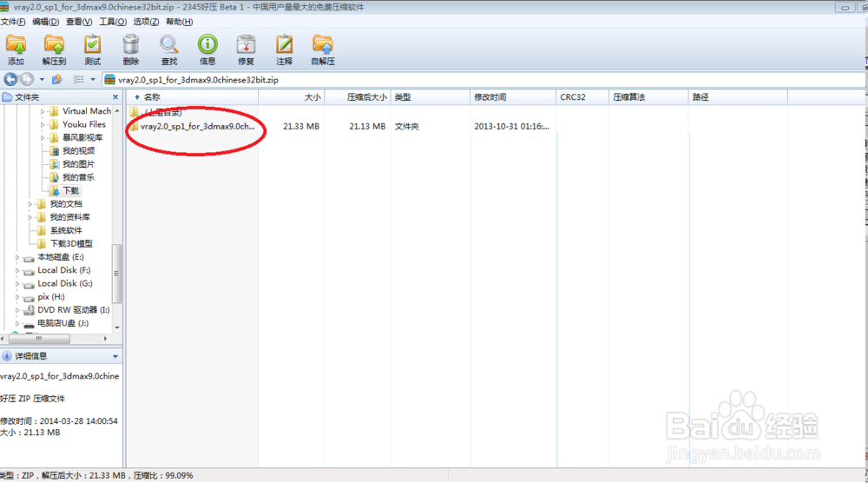The width and height of the screenshot is (868, 483).
Task: Click the 修复 (Repair) toolbar icon
Action: [x=246, y=45]
